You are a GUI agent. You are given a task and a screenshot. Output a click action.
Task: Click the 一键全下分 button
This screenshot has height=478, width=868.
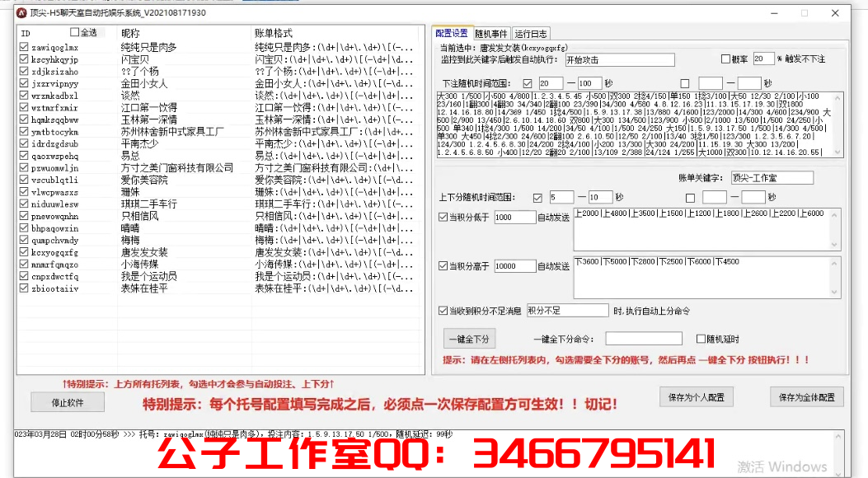click(x=469, y=339)
